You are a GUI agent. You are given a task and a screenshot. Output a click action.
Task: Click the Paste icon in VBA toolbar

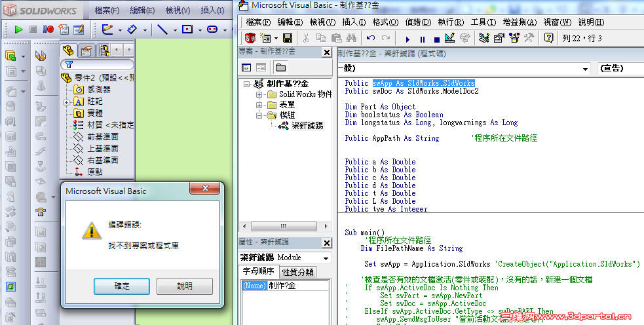point(336,38)
